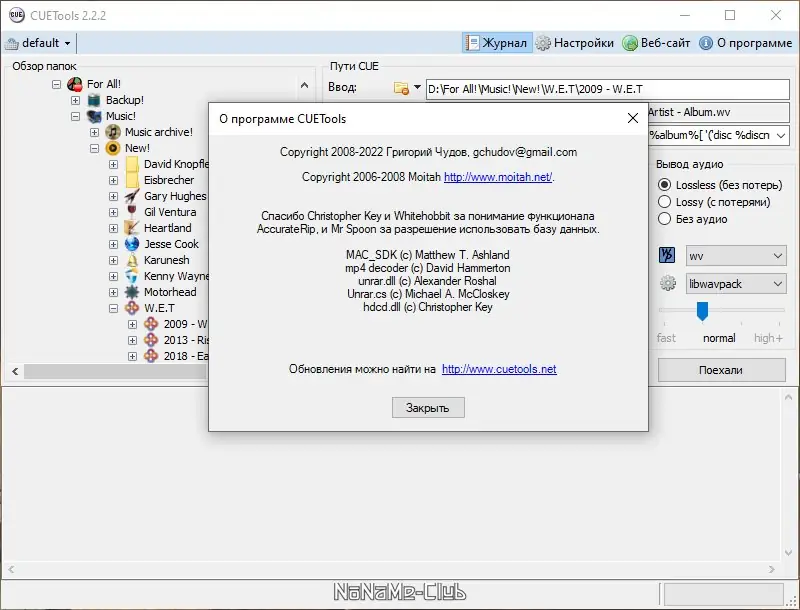Image resolution: width=800 pixels, height=610 pixels.
Task: Toggle the Журнал log button
Action: coord(497,43)
